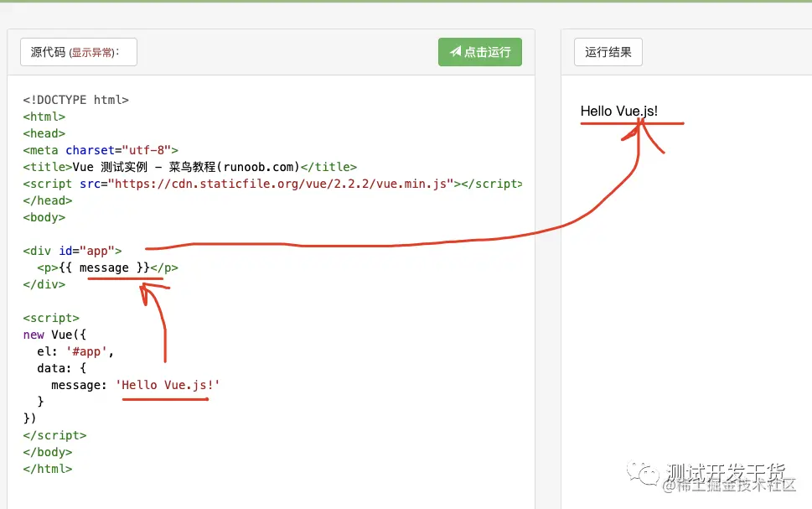Click the paper plane icon on run button

coord(455,51)
